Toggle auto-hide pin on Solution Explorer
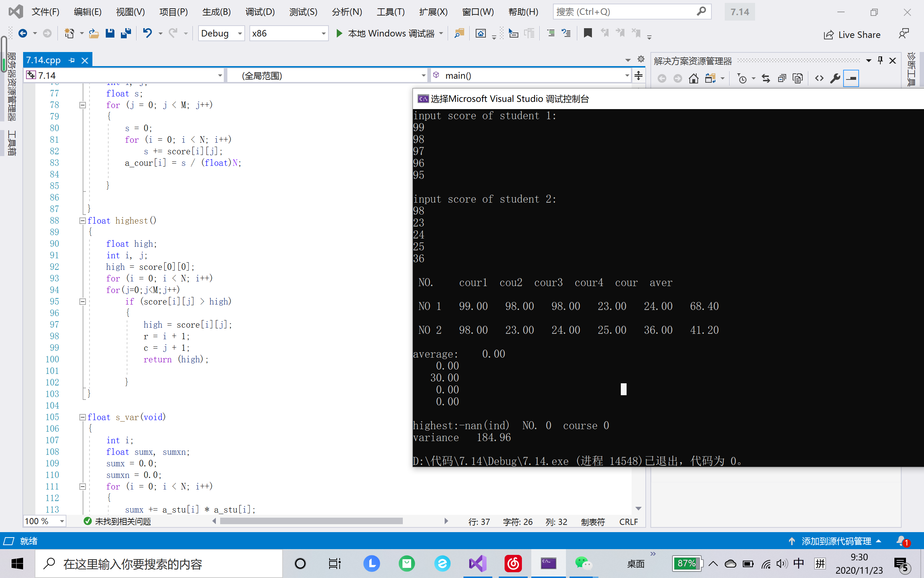The height and width of the screenshot is (578, 924). (880, 60)
